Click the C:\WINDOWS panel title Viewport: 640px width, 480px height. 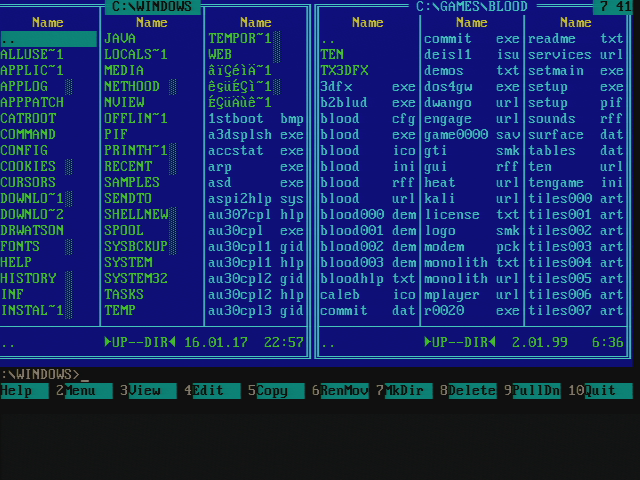[x=152, y=7]
